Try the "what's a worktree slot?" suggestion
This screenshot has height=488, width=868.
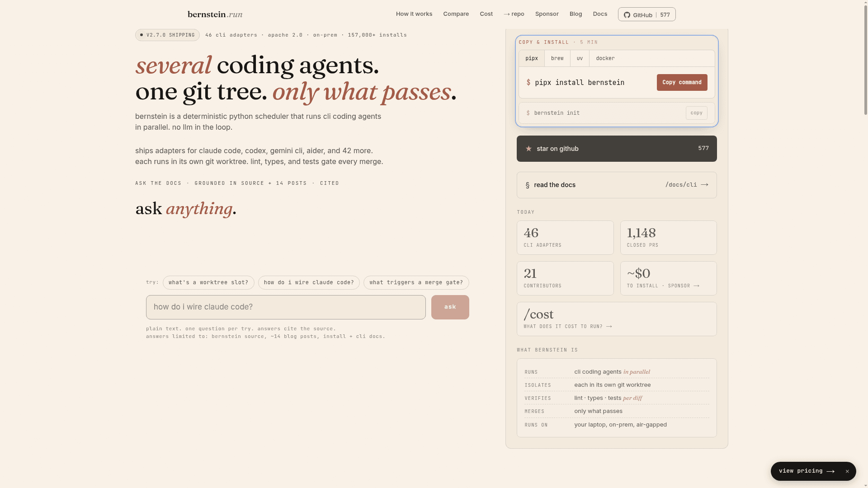coord(208,283)
